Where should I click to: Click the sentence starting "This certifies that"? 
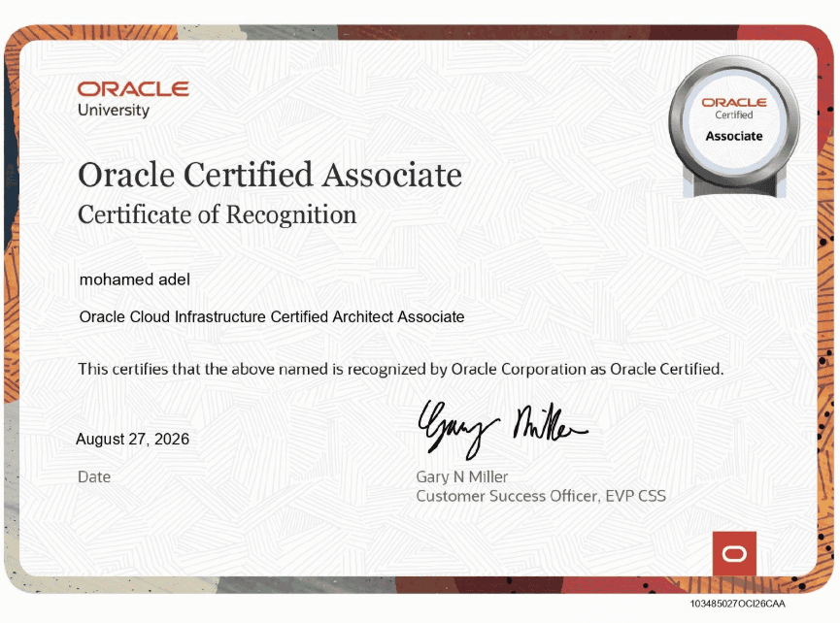pyautogui.click(x=401, y=370)
